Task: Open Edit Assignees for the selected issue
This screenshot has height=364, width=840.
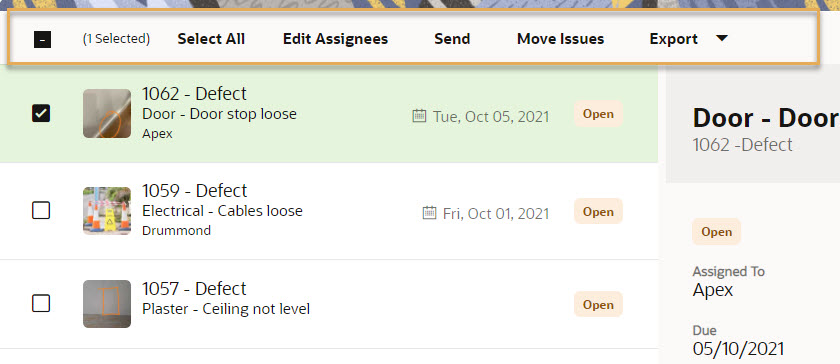Action: click(x=335, y=39)
